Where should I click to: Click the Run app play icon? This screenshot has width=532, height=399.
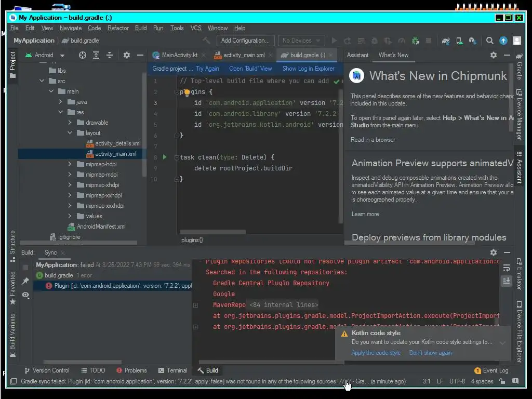[334, 41]
